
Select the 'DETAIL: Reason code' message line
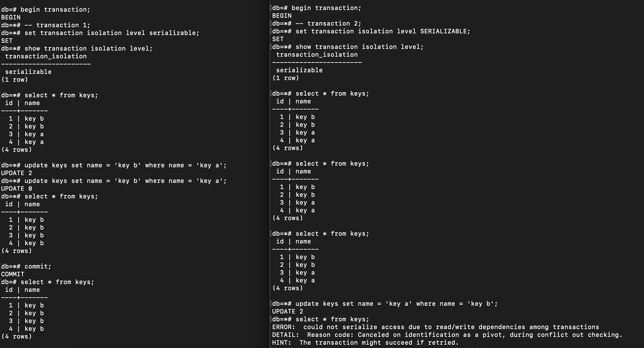pos(447,335)
